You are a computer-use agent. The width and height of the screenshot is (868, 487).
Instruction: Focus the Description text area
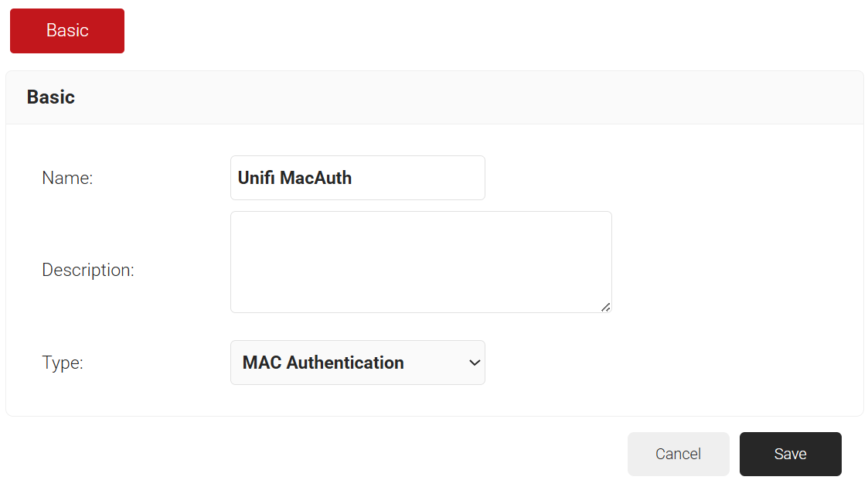pyautogui.click(x=420, y=262)
